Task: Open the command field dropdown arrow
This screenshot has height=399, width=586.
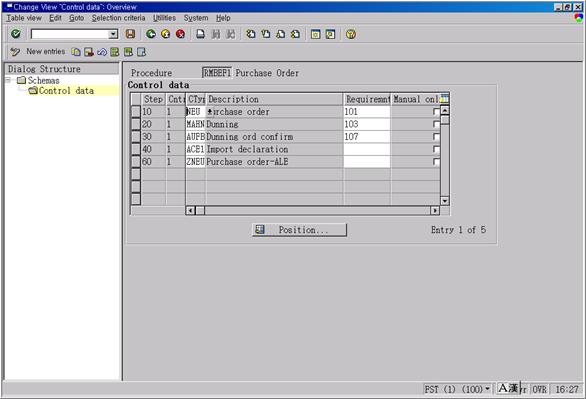Action: [x=113, y=34]
